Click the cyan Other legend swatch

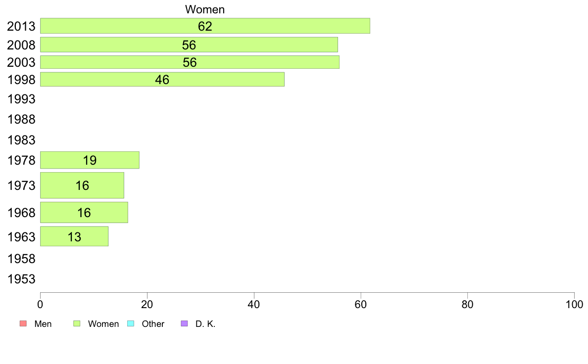tap(131, 323)
